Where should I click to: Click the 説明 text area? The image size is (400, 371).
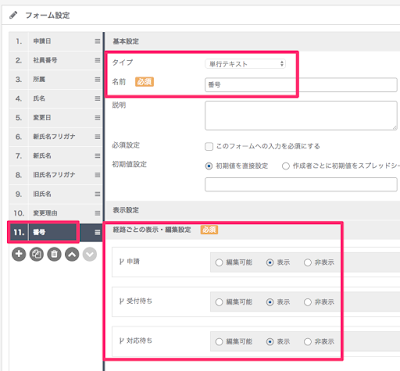point(301,116)
